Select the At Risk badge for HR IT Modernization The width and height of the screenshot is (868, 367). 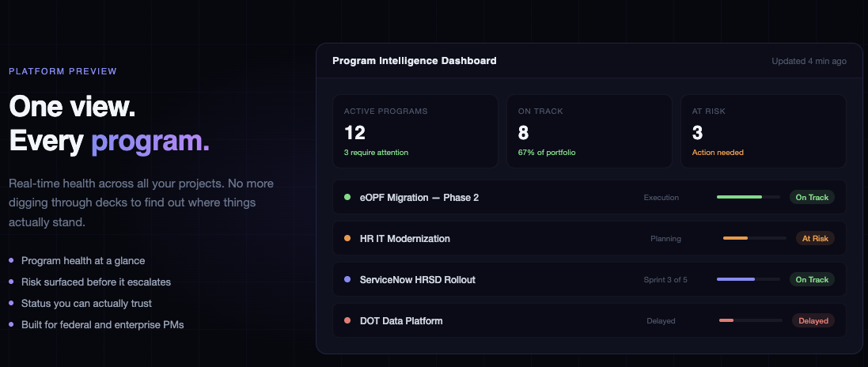[x=815, y=238]
